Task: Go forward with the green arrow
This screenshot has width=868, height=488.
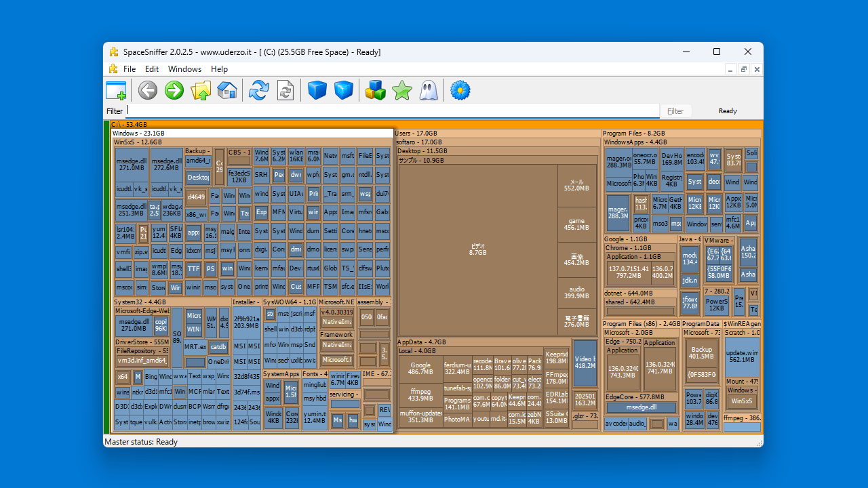Action: tap(174, 90)
